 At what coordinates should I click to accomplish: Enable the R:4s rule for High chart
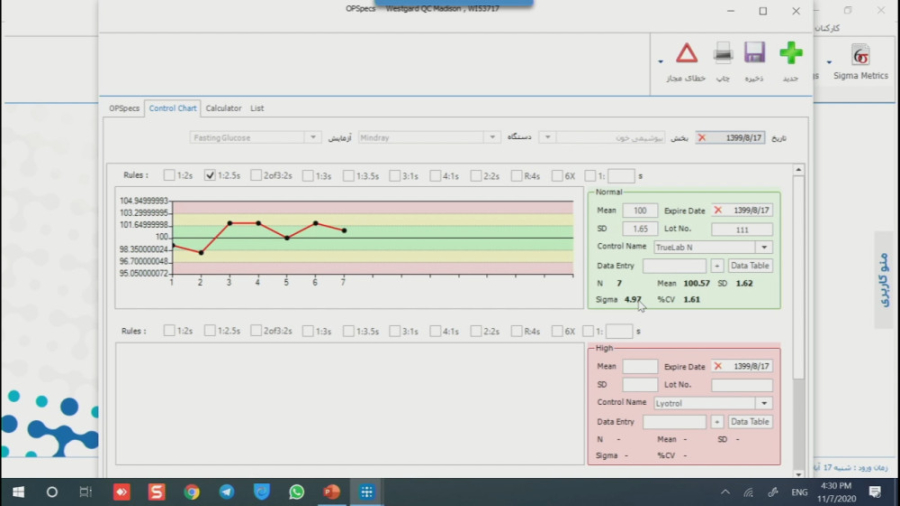(516, 331)
